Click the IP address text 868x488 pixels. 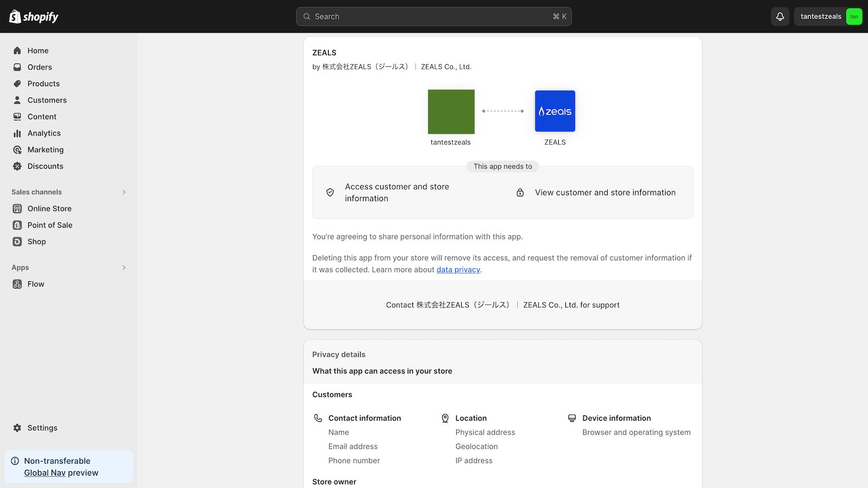pos(474,460)
